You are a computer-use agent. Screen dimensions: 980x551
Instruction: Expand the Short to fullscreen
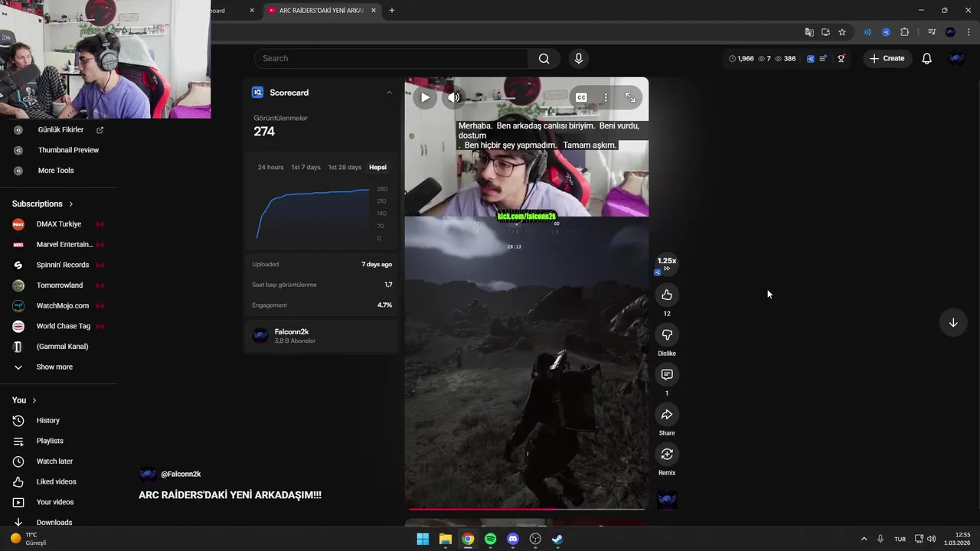(630, 97)
